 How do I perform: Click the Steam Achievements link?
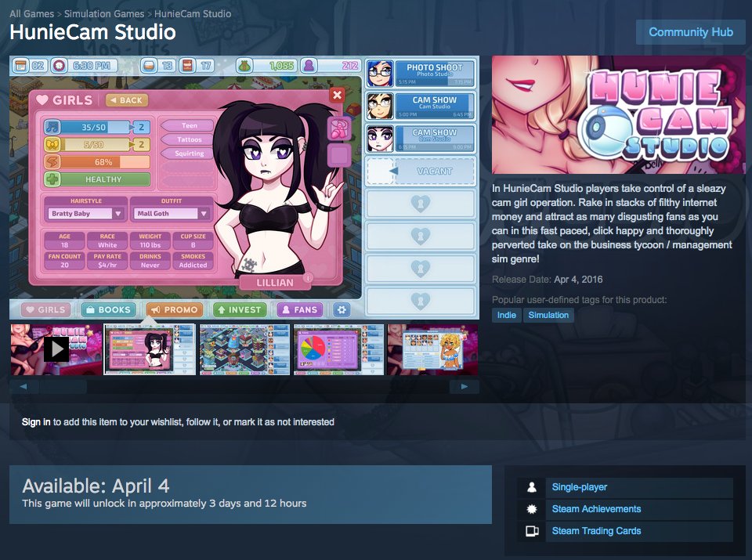(596, 509)
